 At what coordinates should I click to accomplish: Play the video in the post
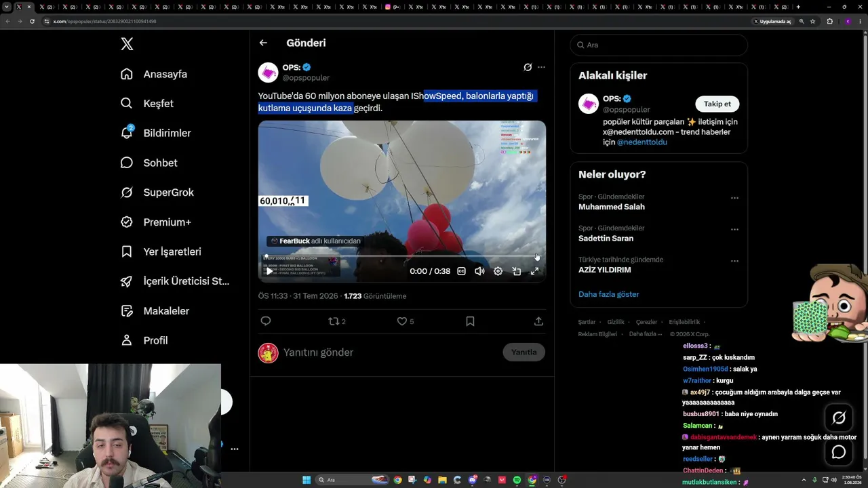tap(269, 271)
